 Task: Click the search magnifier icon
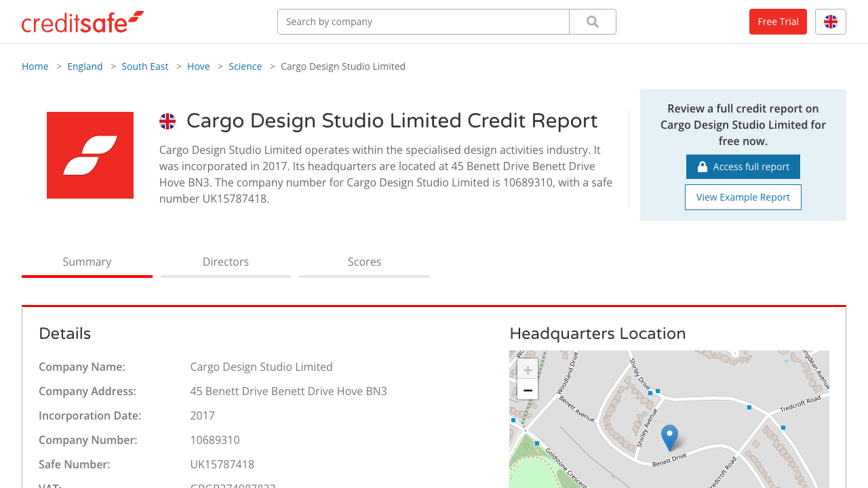click(x=591, y=21)
